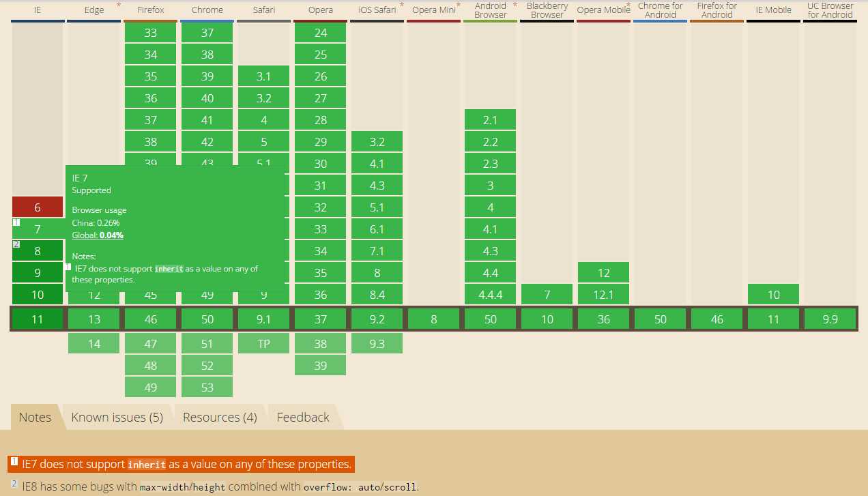This screenshot has height=496, width=868.
Task: Select the IE 7 version cell
Action: tap(38, 229)
